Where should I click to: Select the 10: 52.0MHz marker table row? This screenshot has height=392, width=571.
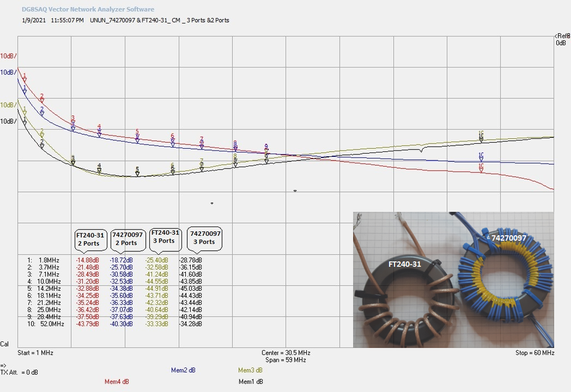coord(111,324)
